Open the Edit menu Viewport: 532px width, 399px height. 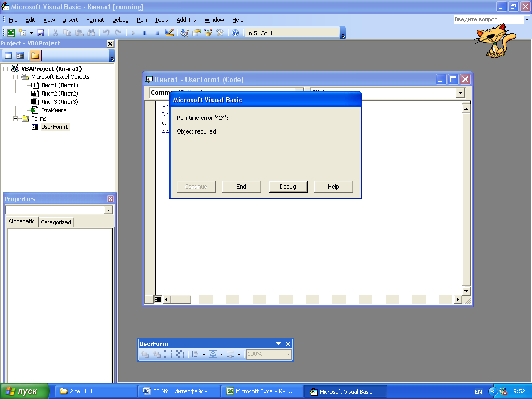point(30,20)
